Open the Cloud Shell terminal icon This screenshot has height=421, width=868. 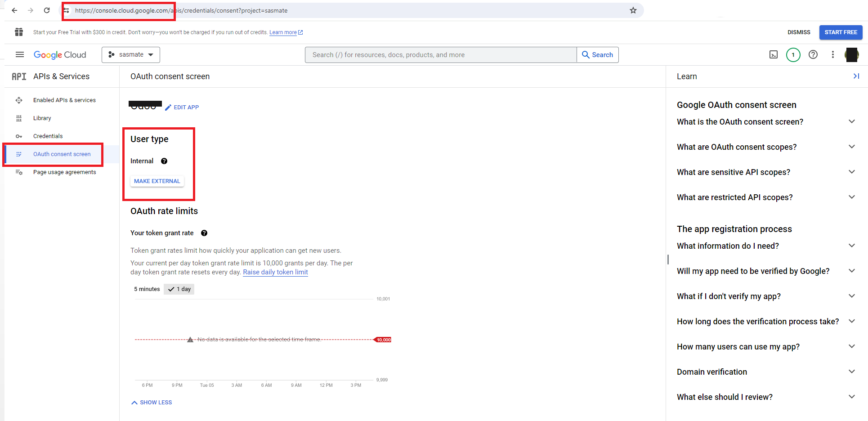(x=773, y=55)
